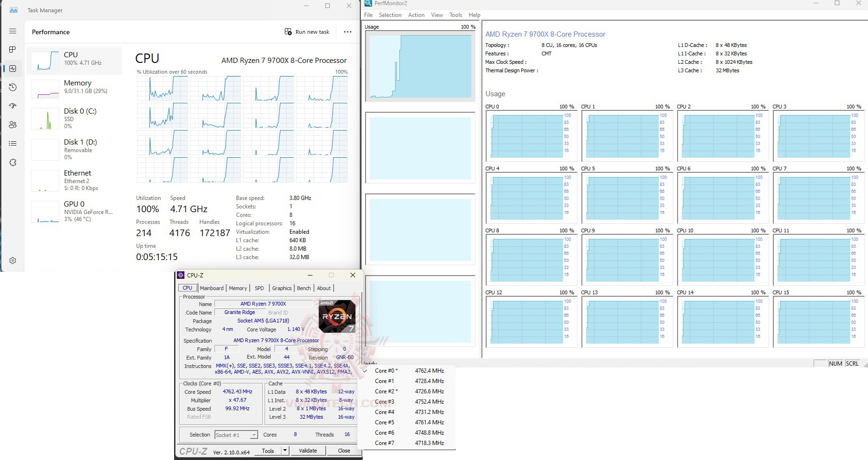This screenshot has height=460, width=868.
Task: Click the NUM indicator in PerfMonitor2 status bar
Action: tap(835, 363)
